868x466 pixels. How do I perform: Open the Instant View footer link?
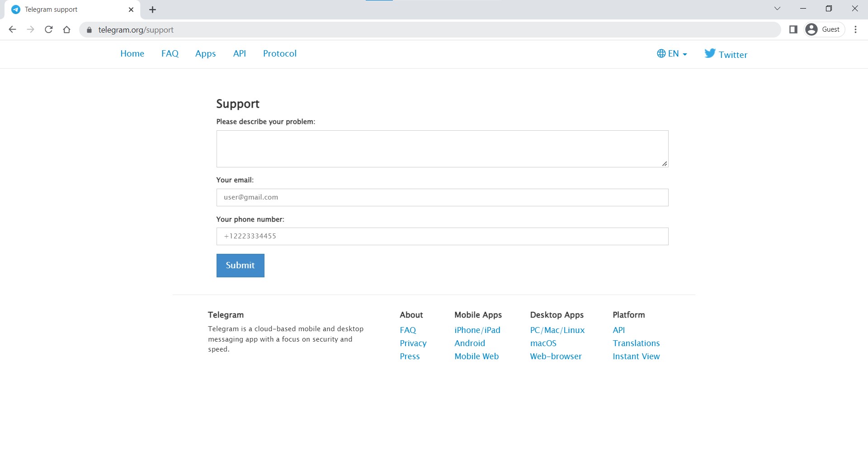pos(636,357)
